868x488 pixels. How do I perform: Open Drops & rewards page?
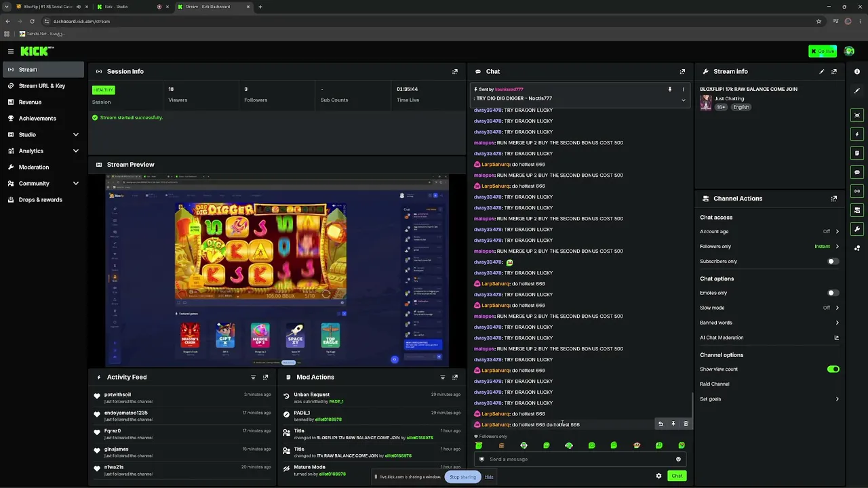point(44,200)
